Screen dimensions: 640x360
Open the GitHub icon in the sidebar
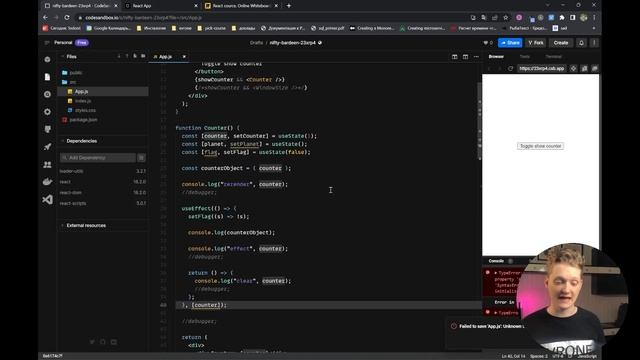point(47,129)
